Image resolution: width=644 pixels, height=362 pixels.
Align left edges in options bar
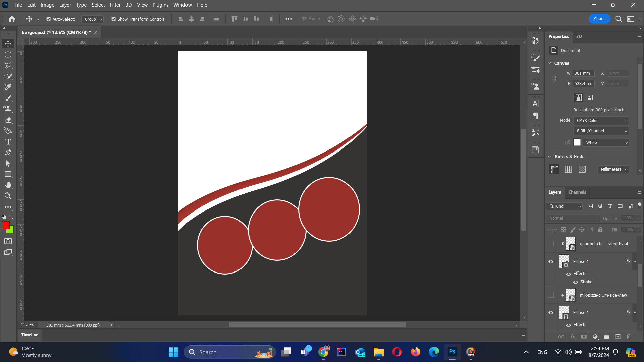click(x=180, y=19)
